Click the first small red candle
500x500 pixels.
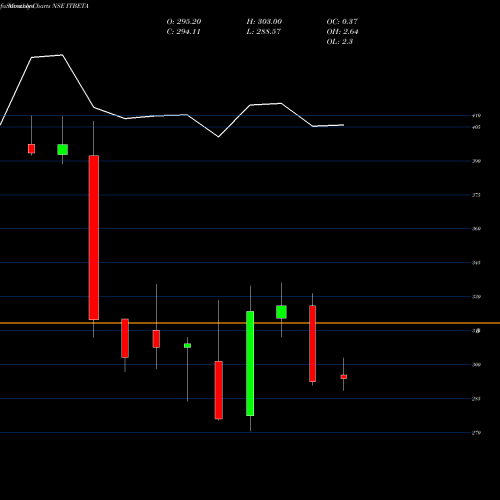pyautogui.click(x=31, y=149)
